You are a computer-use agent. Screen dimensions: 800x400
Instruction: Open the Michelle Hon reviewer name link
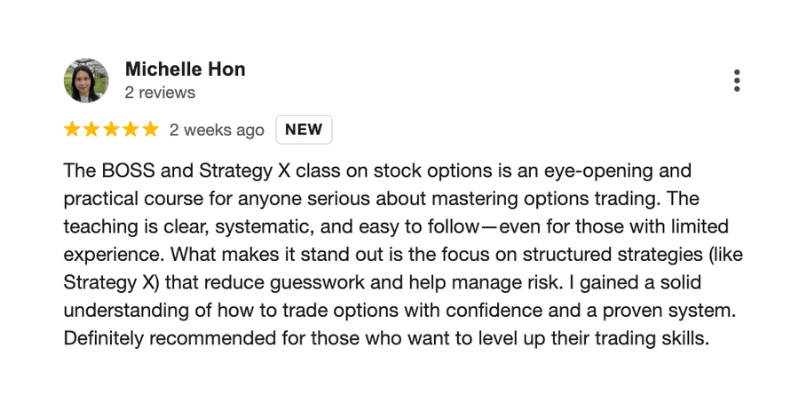pos(185,69)
